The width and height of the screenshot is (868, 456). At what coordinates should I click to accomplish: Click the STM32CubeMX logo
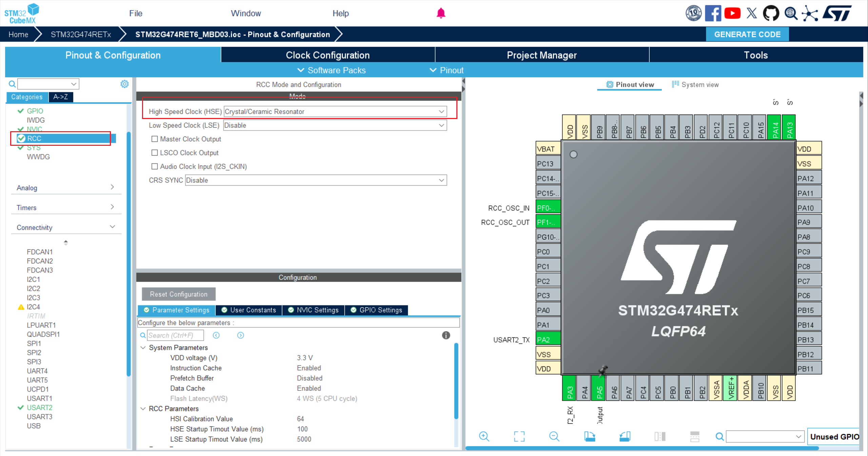(x=22, y=13)
